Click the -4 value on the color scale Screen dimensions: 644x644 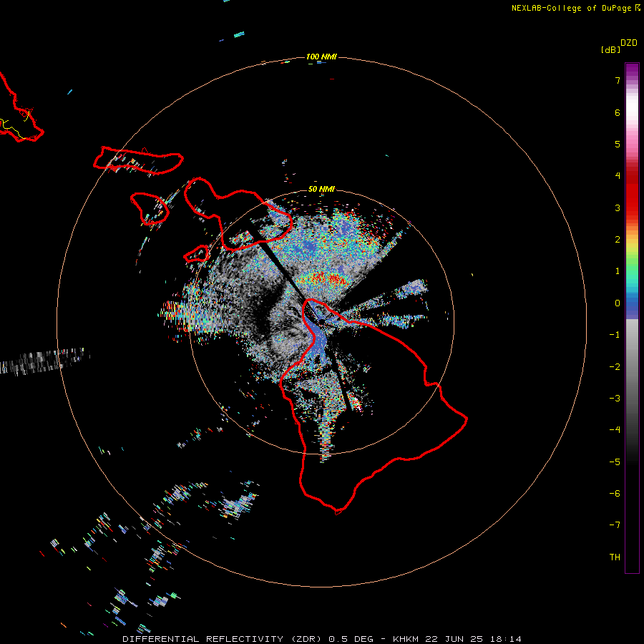(615, 429)
